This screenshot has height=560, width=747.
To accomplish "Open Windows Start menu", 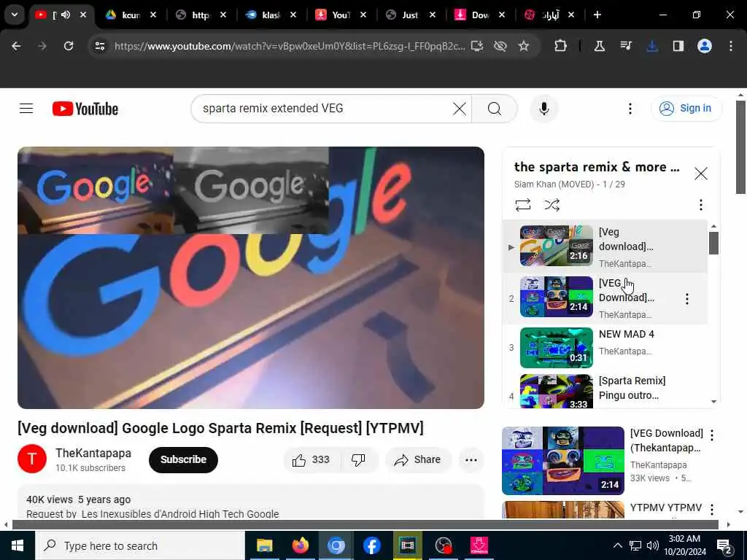I will coord(18,545).
